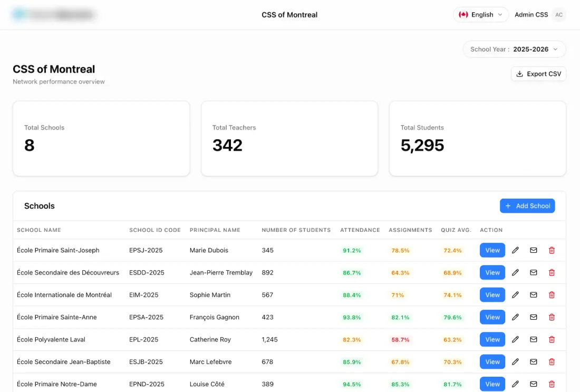View École Secondaire Jean-Baptiste details
This screenshot has width=580, height=392.
click(x=492, y=361)
